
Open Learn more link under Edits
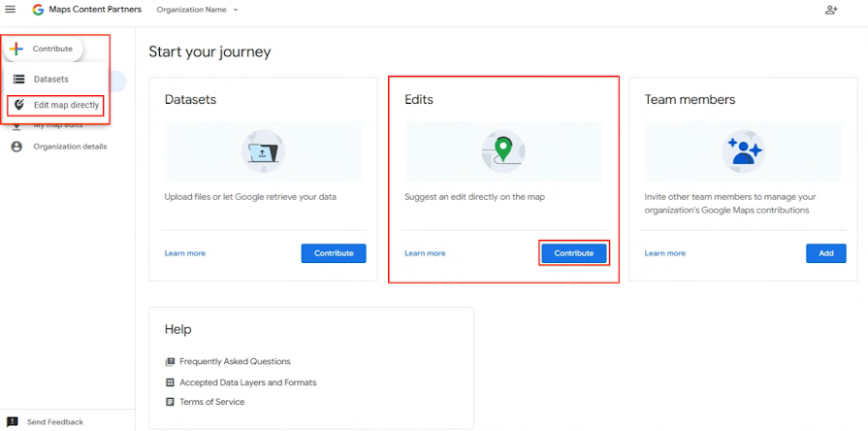click(425, 253)
